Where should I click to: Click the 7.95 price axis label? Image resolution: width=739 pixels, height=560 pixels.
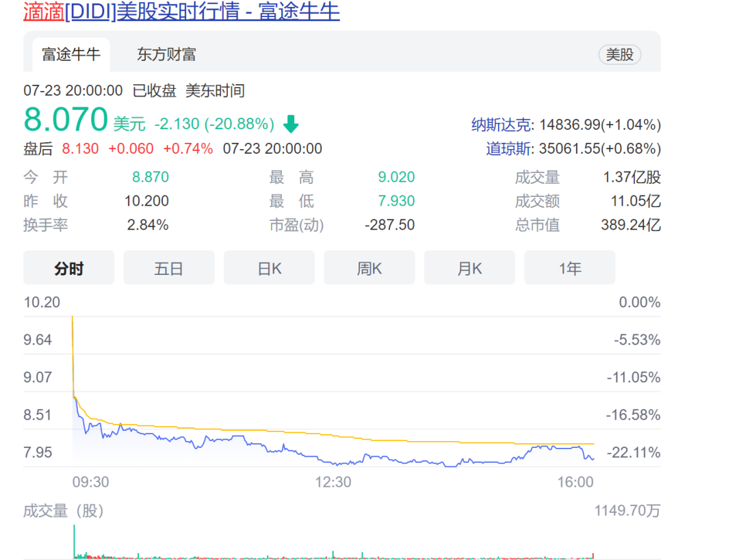38,452
